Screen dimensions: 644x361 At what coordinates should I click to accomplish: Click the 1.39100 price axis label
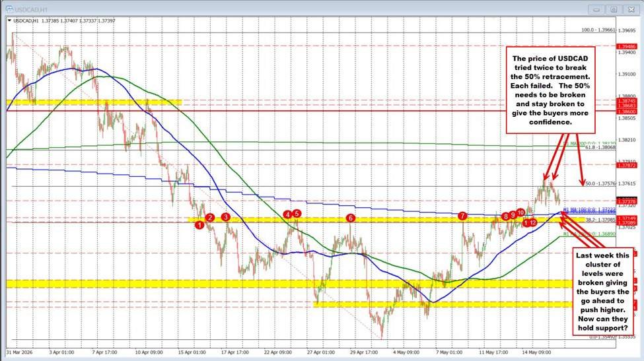pos(627,75)
